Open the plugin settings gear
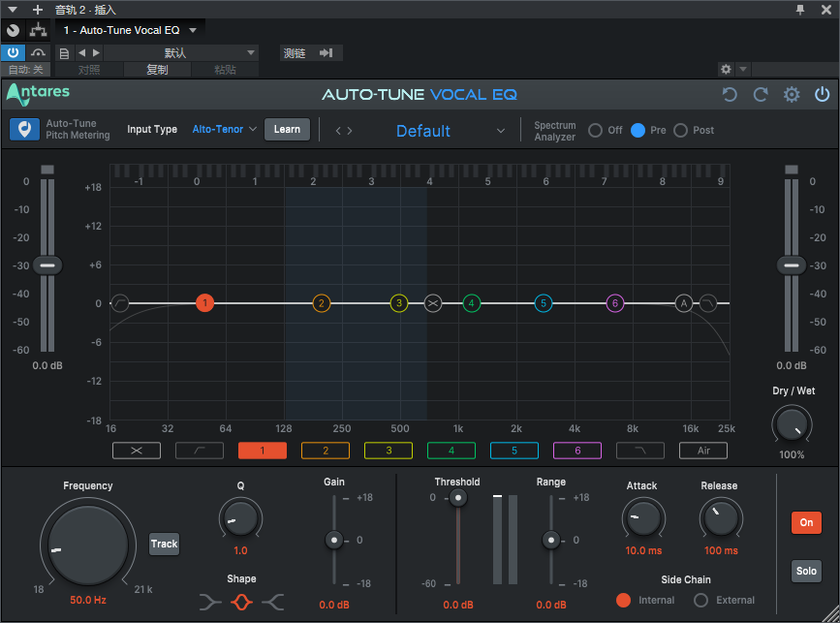Screen dimensions: 840x623 click(792, 95)
